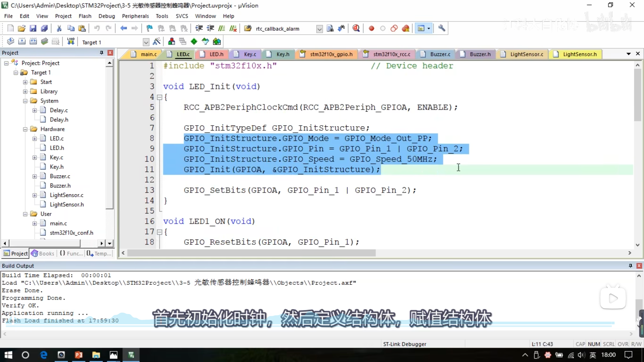
Task: Open LightSensor.h in project tree
Action: (67, 204)
